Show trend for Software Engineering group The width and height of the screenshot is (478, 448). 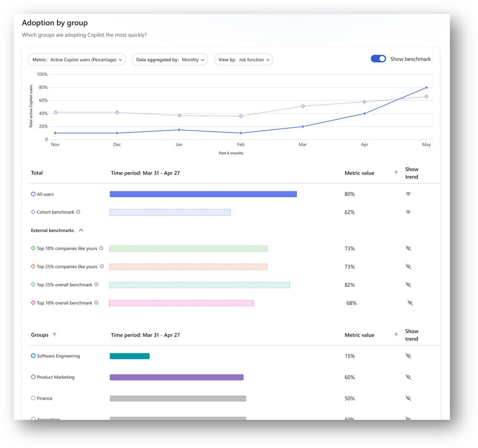pyautogui.click(x=408, y=356)
